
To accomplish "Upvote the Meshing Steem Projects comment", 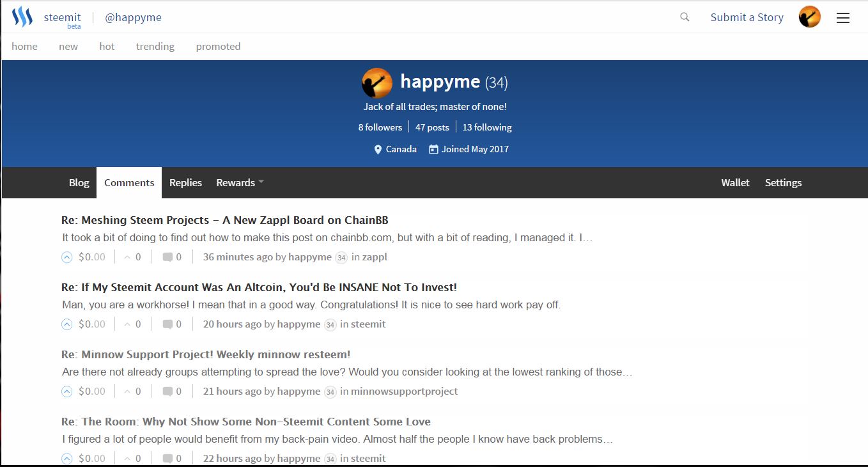I will pos(67,257).
